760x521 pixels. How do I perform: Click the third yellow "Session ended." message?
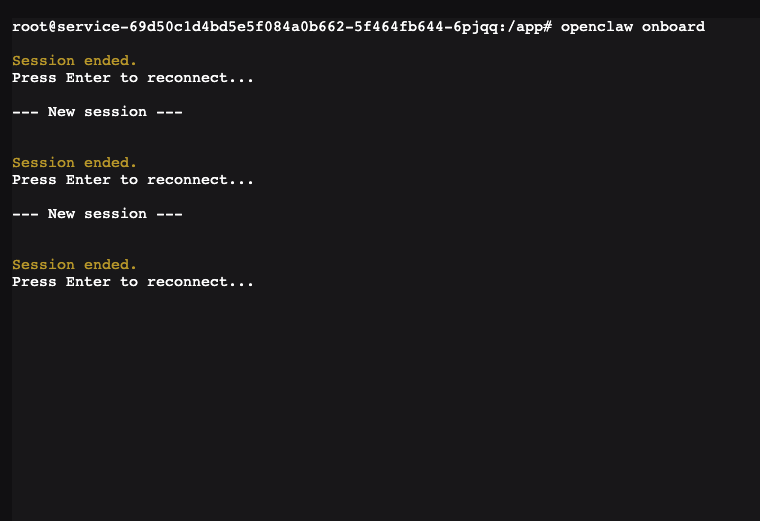[74, 265]
